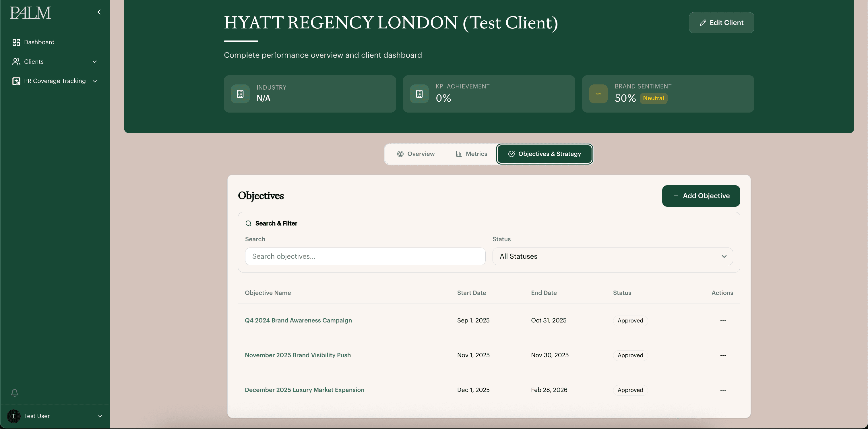
Task: Click the Clients people icon
Action: click(x=16, y=62)
